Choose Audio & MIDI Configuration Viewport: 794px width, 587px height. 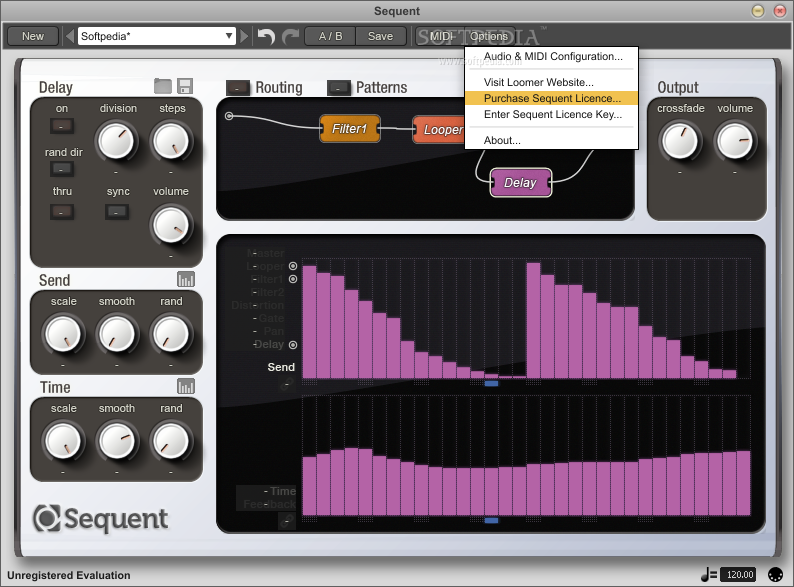tap(551, 56)
